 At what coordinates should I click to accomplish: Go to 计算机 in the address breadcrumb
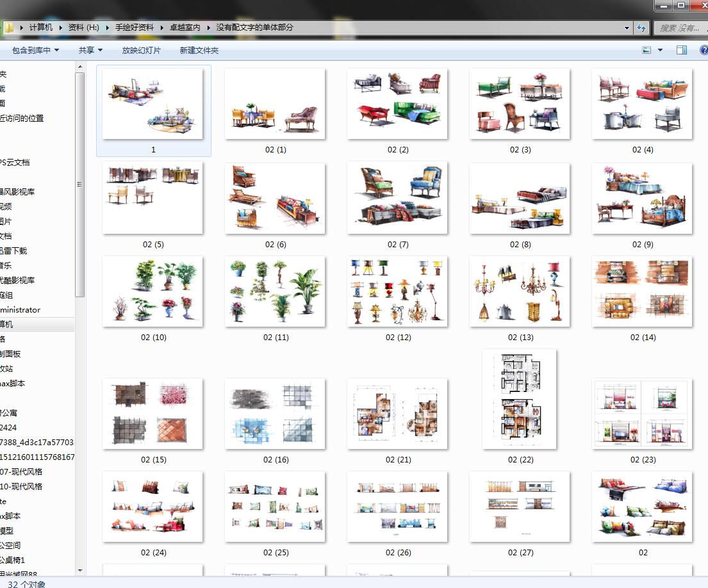pos(41,28)
